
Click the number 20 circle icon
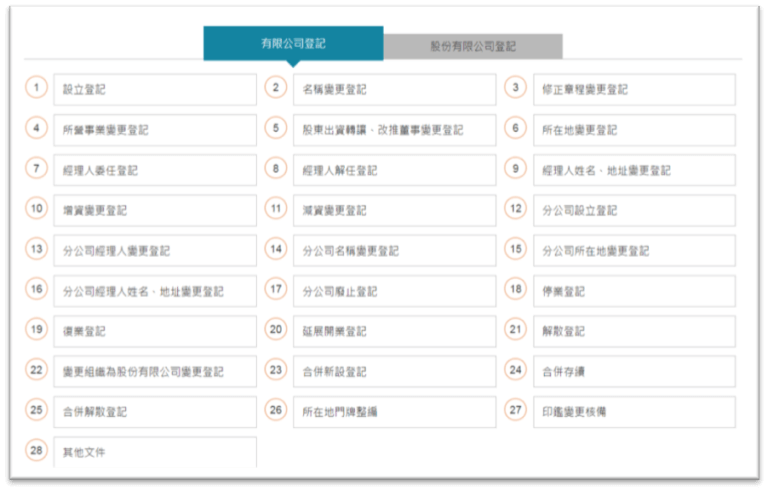(276, 330)
